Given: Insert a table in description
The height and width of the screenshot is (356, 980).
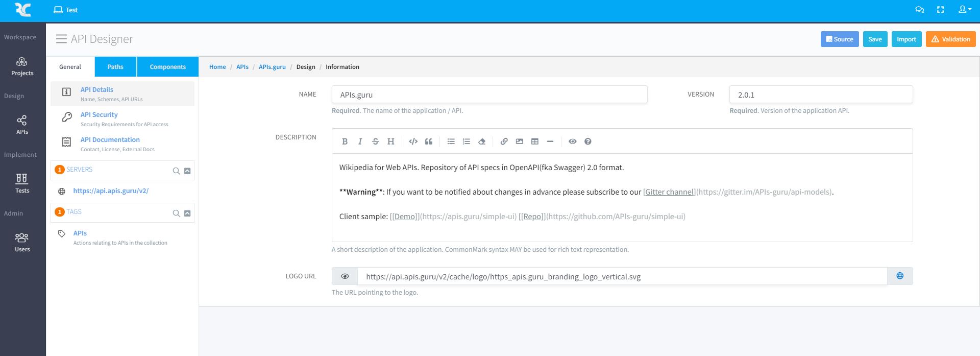Looking at the screenshot, I should [535, 141].
